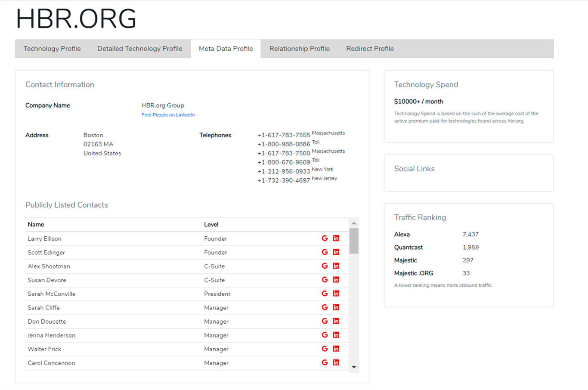The width and height of the screenshot is (588, 390).
Task: Open LinkedIn icon for Sarah McConville
Action: [336, 294]
